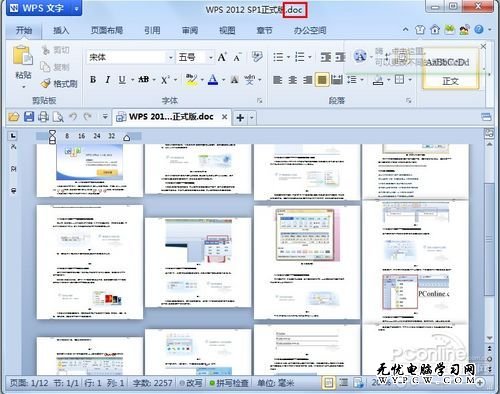Close the WPS 201...正式版.doc document tab
Screen dimensions: 500x394
coord(225,117)
